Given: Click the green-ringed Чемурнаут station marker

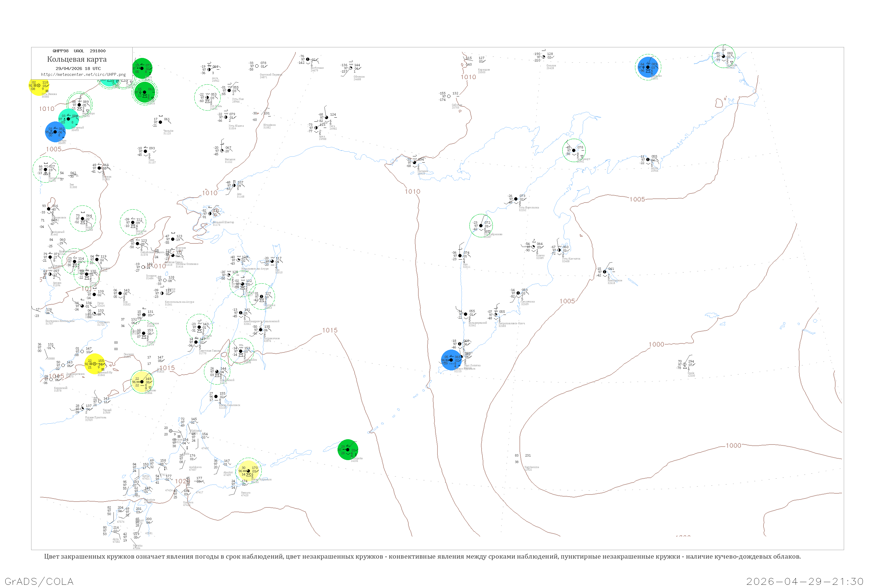Looking at the screenshot, I should [x=574, y=150].
